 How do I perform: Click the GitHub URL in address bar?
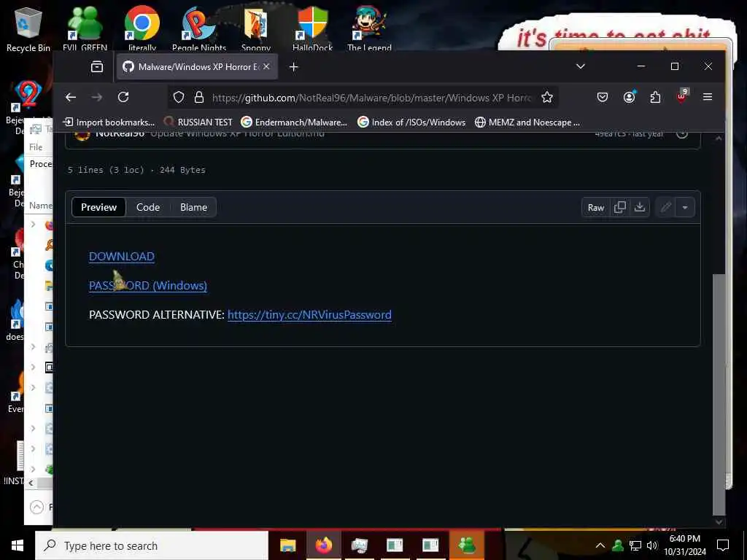point(371,98)
